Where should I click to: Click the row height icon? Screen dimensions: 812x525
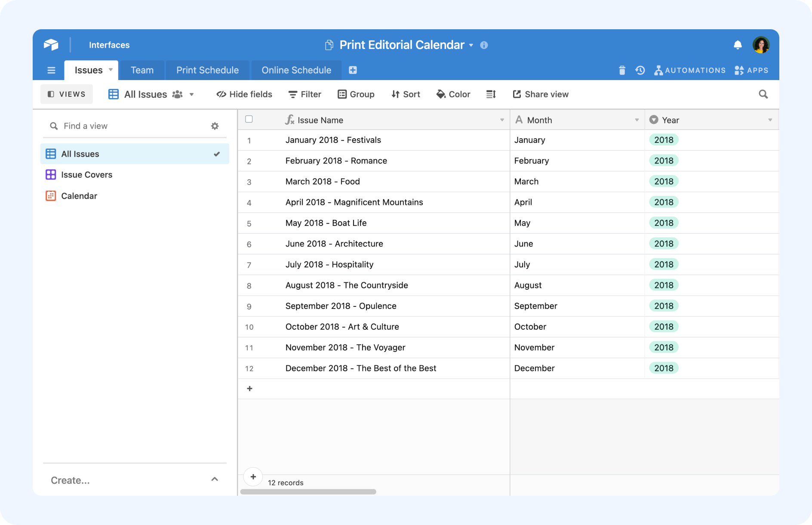[x=491, y=94]
